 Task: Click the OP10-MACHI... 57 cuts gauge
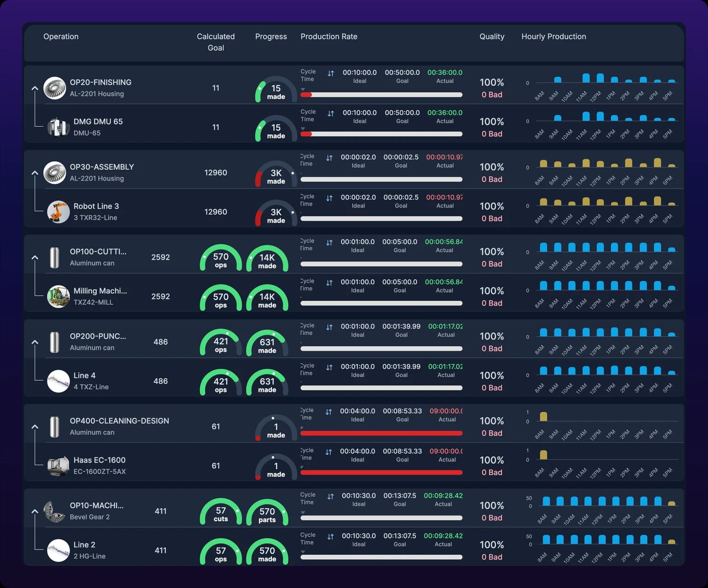point(221,512)
